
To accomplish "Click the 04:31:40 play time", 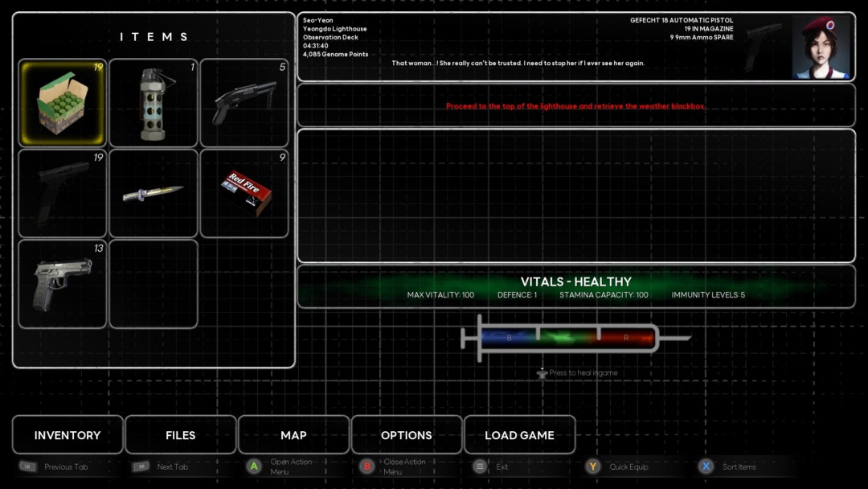I will [316, 46].
